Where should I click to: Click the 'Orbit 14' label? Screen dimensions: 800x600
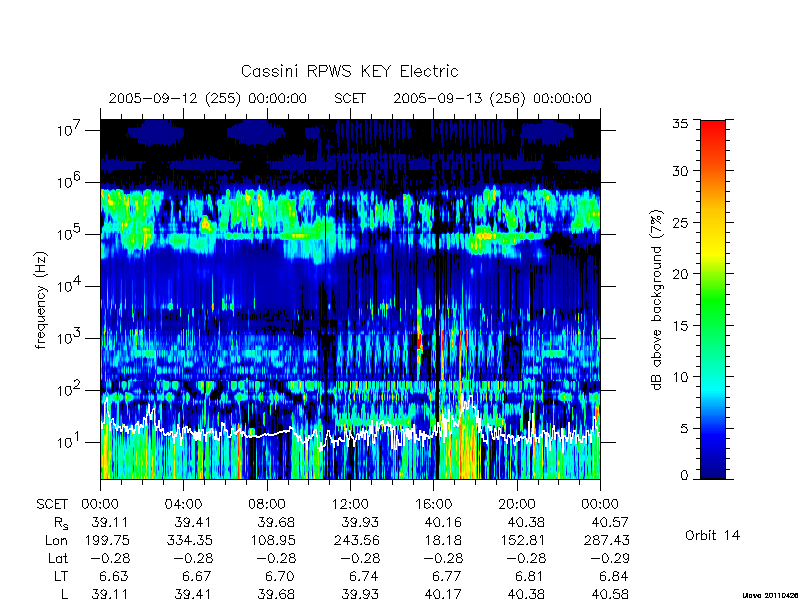tap(712, 535)
